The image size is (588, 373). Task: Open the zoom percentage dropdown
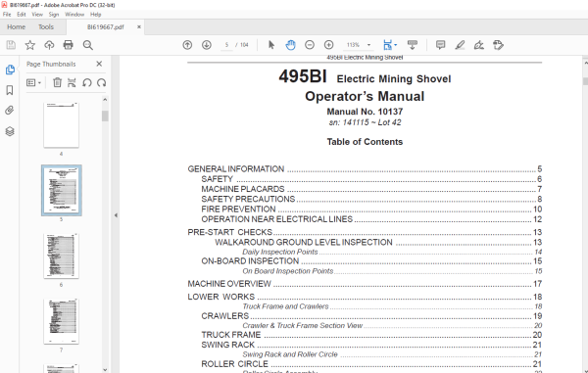click(369, 45)
